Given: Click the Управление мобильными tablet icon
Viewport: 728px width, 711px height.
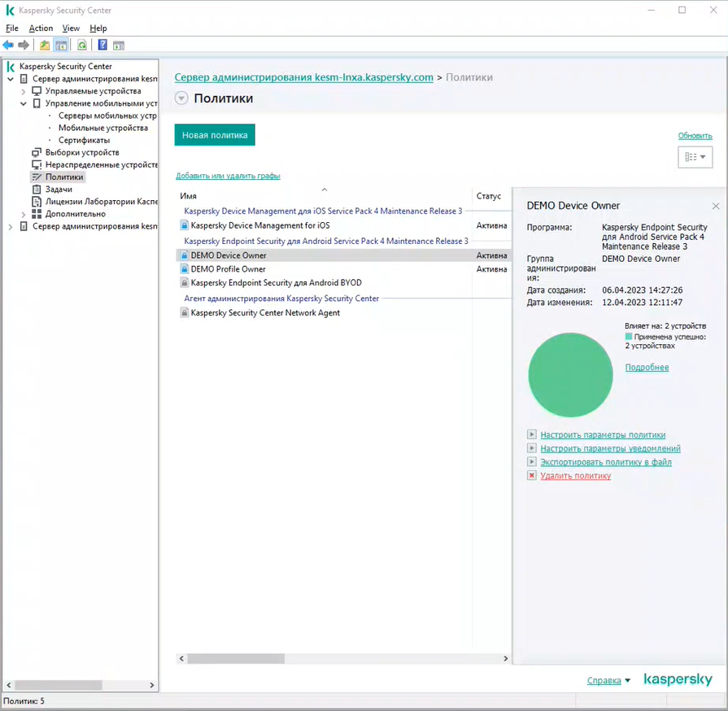Looking at the screenshot, I should (x=37, y=103).
